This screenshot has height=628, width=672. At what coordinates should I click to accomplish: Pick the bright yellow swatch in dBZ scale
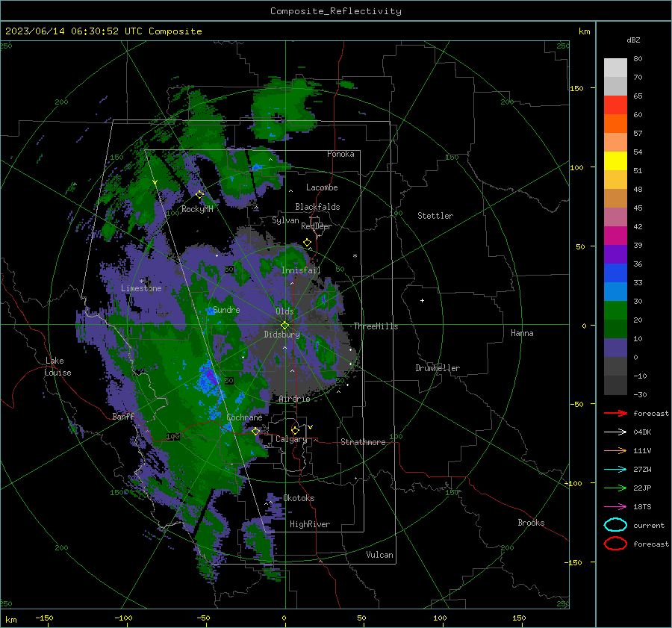click(x=615, y=161)
